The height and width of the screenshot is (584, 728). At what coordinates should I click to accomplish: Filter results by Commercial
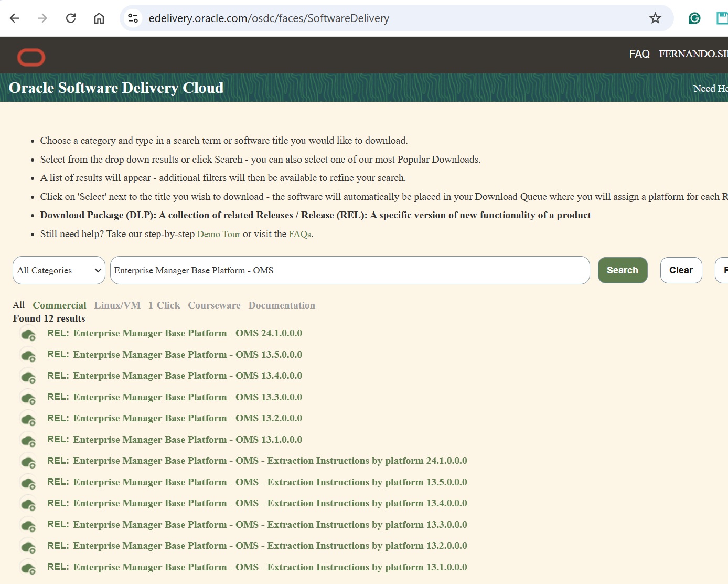[x=59, y=305]
